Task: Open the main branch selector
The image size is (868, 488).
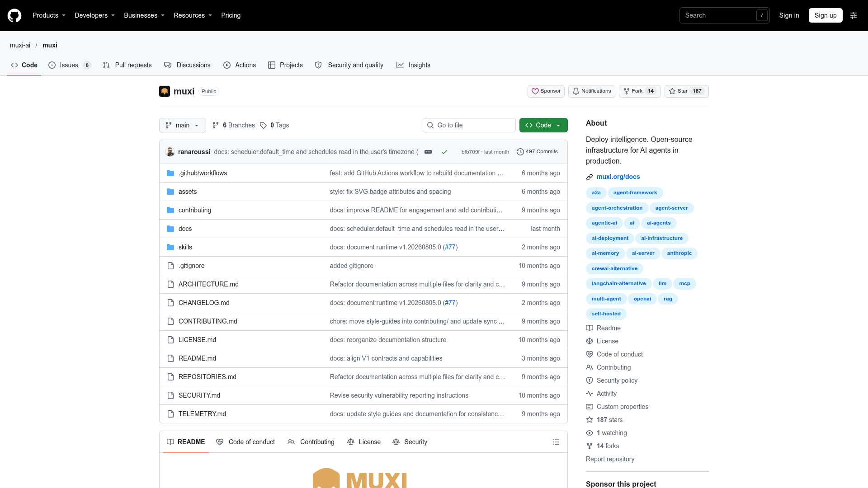Action: point(183,125)
